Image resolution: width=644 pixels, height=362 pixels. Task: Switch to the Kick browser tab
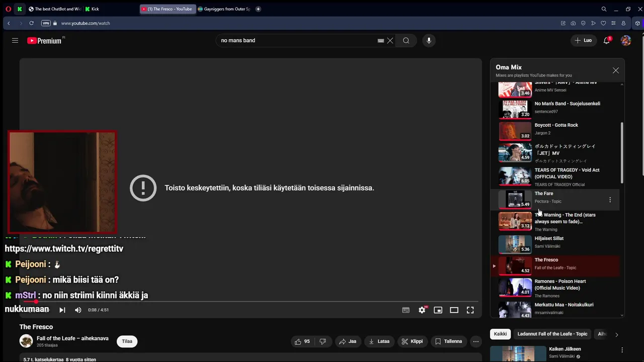point(111,9)
